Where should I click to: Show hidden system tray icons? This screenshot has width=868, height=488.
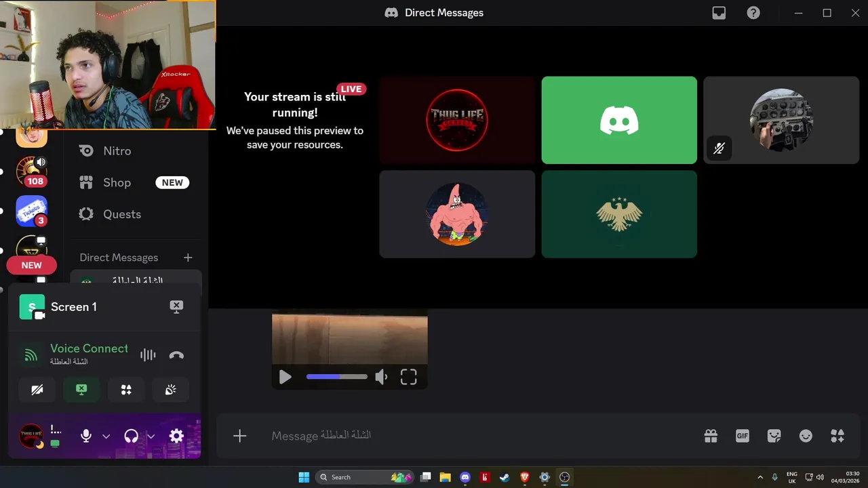point(759,477)
